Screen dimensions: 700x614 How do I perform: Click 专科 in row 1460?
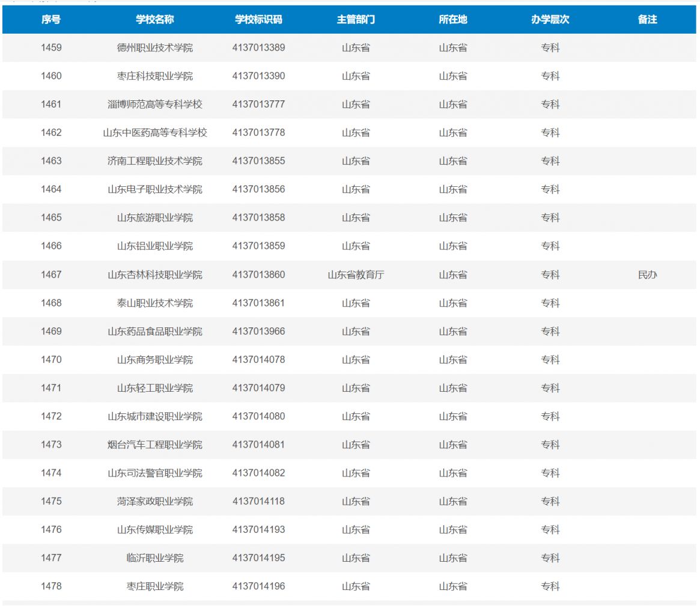click(550, 76)
